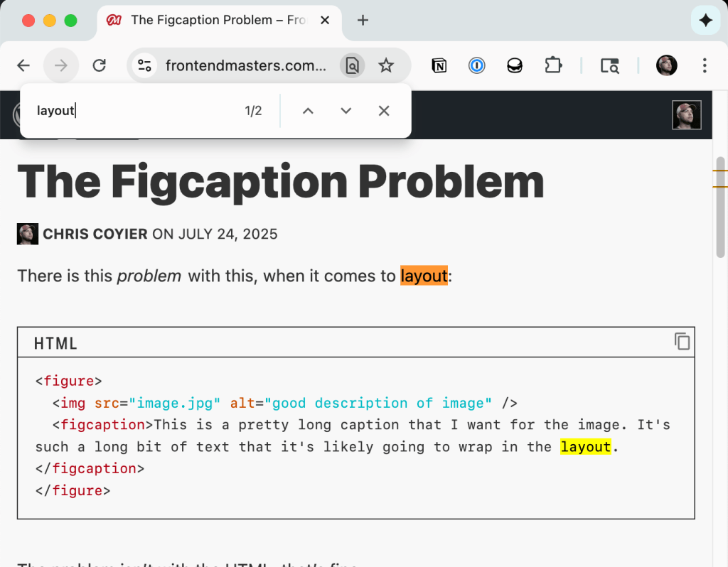Open the 1Password extension icon
Screen dimensions: 728x567
tap(476, 66)
